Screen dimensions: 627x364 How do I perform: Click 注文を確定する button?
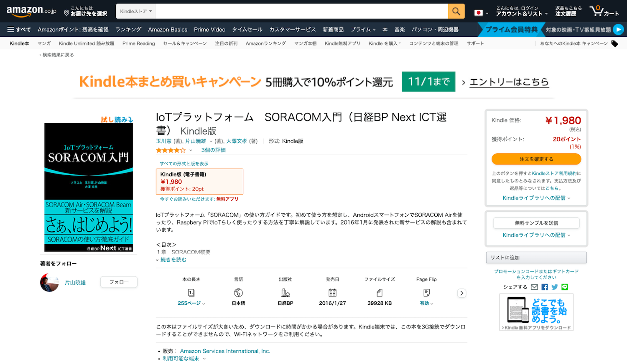536,159
